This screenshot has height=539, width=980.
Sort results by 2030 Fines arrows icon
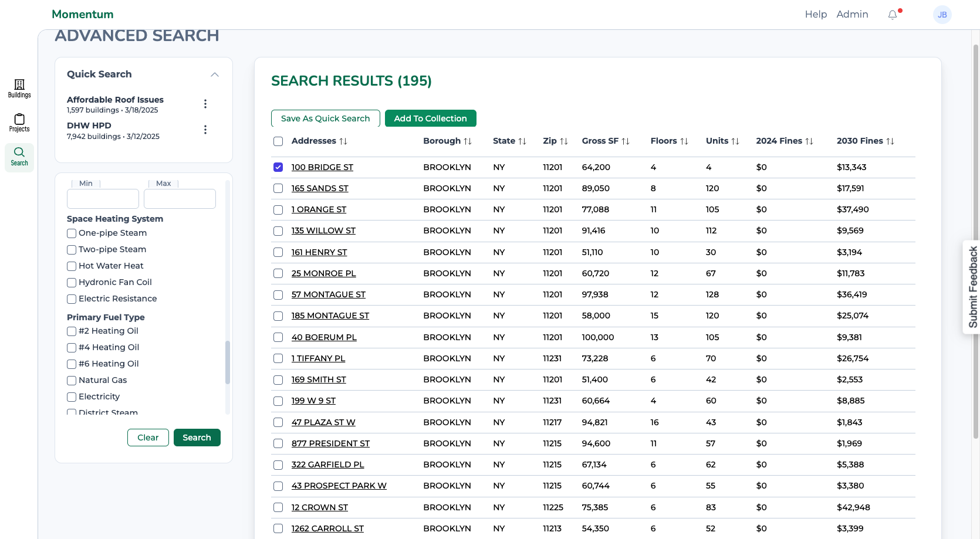(890, 141)
